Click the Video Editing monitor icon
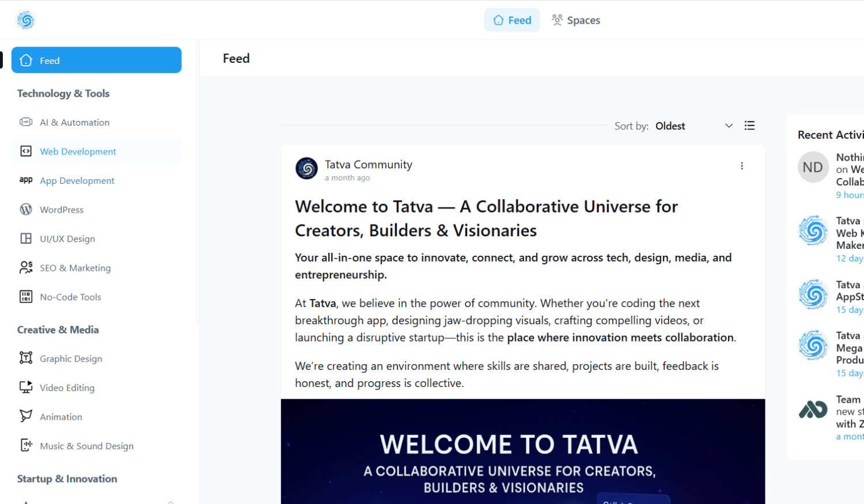The image size is (864, 504). 26,387
